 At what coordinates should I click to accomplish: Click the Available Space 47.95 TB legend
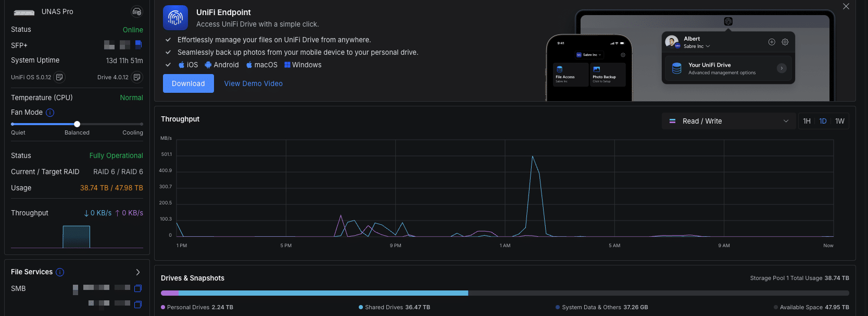click(x=811, y=307)
